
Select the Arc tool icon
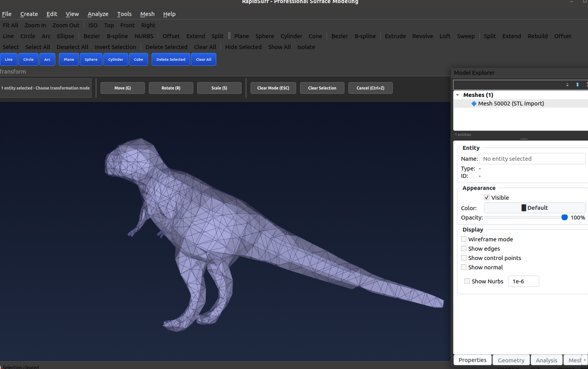point(47,59)
